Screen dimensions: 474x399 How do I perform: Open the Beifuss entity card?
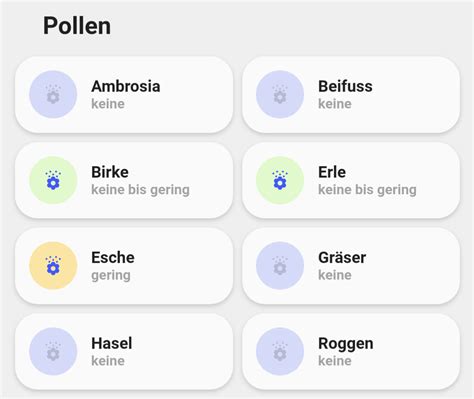pos(351,95)
